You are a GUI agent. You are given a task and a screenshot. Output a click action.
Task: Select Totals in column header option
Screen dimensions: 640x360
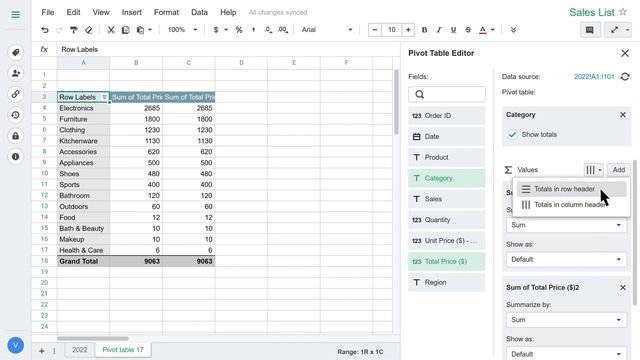[571, 204]
